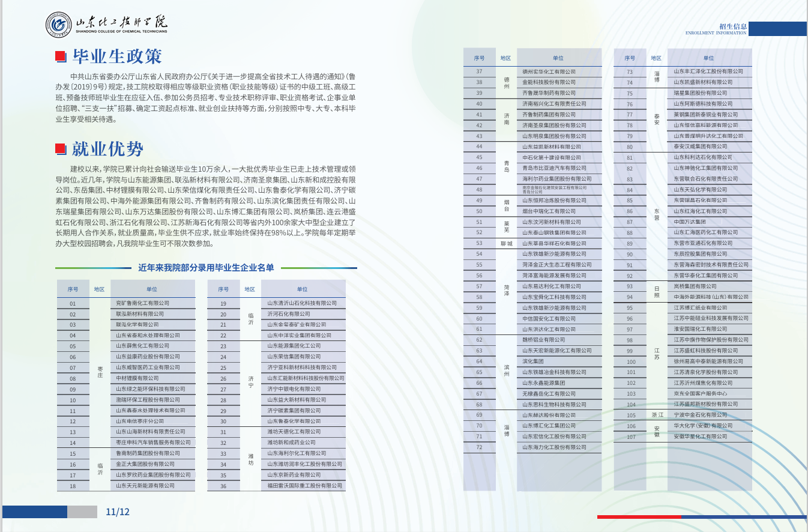This screenshot has height=532, width=808.
Task: Click the cell 山东荣信集团有限公司
Action: (x=294, y=357)
